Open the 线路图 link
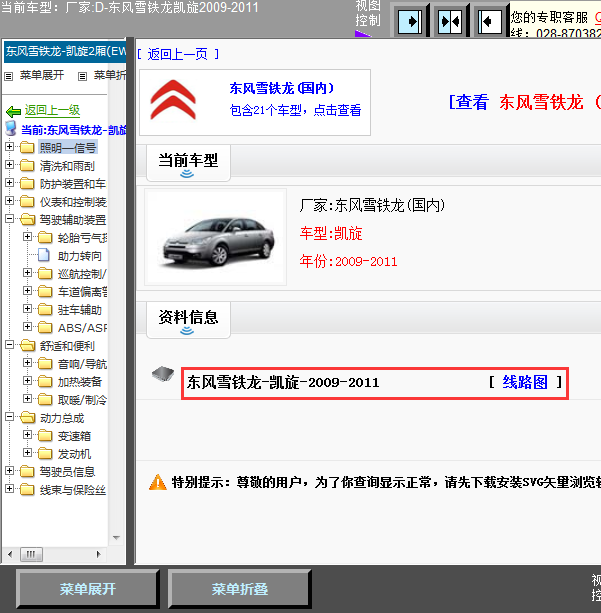The width and height of the screenshot is (601, 613). point(525,382)
